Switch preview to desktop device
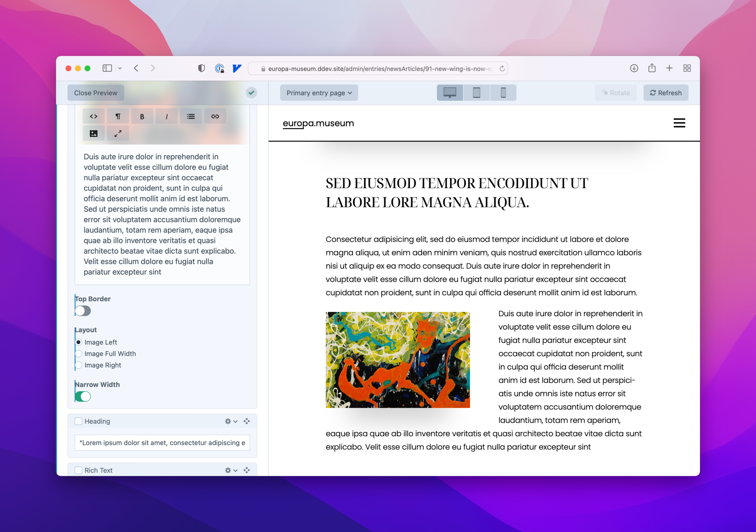This screenshot has width=756, height=532. (450, 93)
